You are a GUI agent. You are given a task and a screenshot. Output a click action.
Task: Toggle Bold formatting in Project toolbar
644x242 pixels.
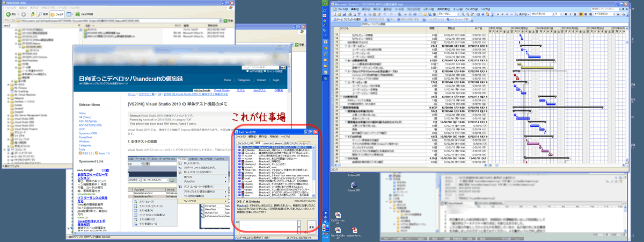pos(566,14)
